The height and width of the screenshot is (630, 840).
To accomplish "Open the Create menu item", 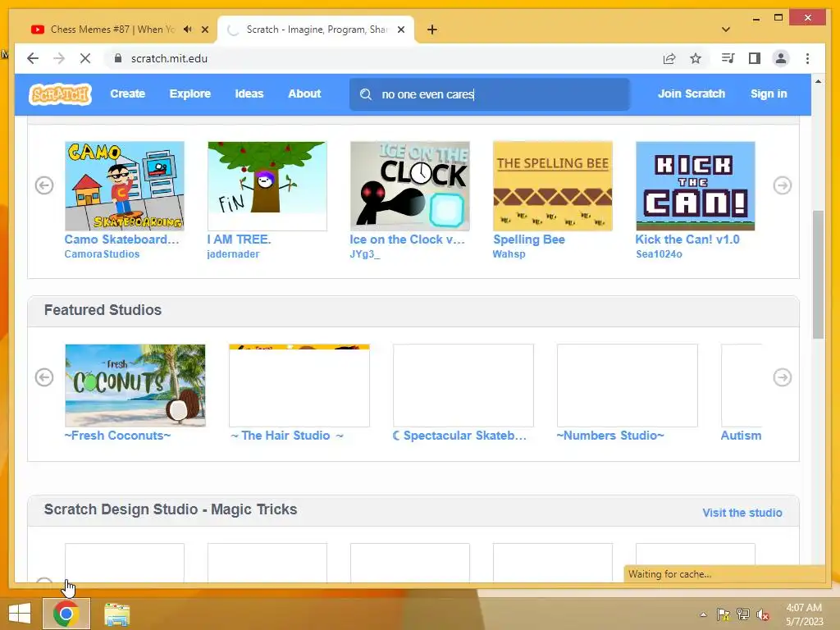I will tap(127, 94).
